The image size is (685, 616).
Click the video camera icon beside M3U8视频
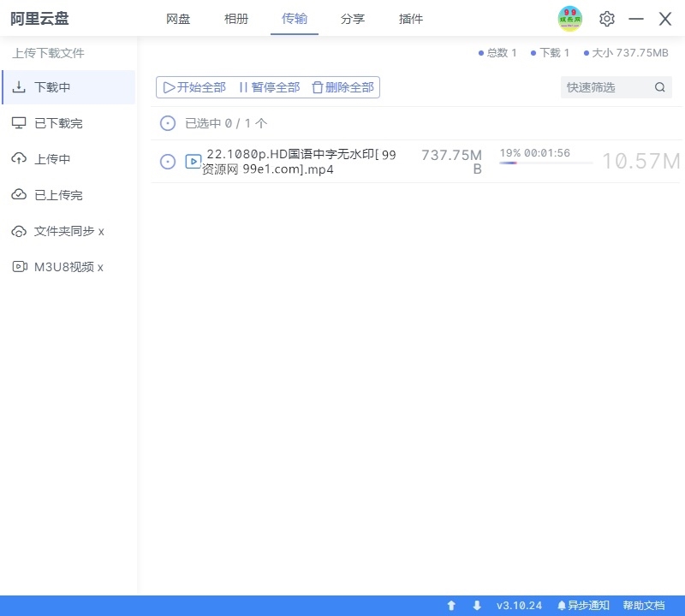[x=20, y=266]
